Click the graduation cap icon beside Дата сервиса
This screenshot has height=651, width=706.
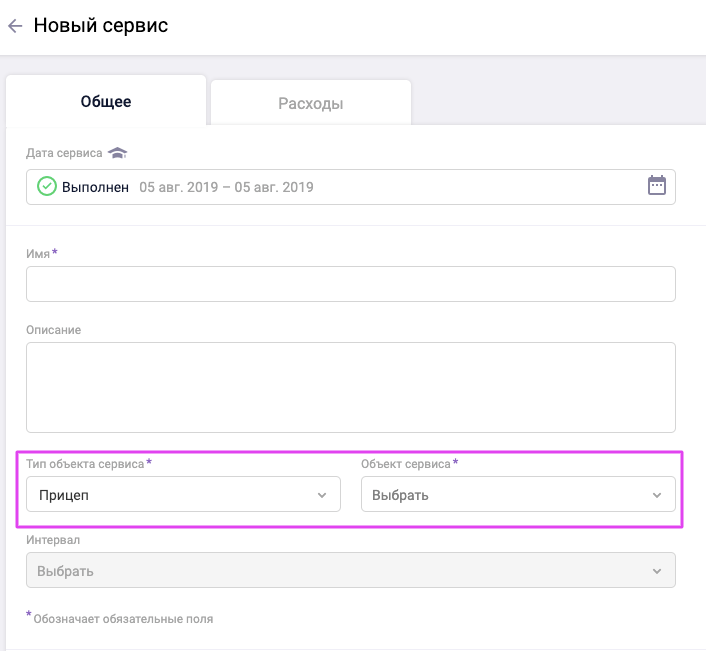click(118, 153)
